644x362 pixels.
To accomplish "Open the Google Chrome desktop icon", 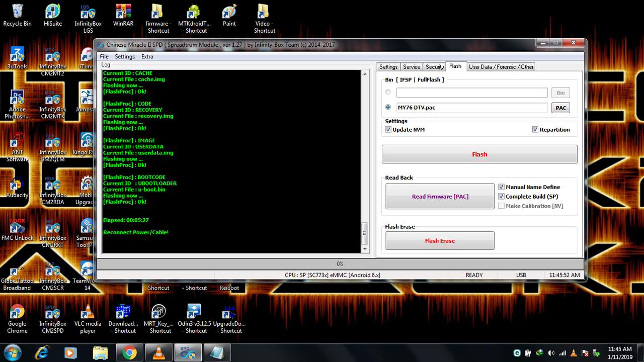I will pos(17,319).
